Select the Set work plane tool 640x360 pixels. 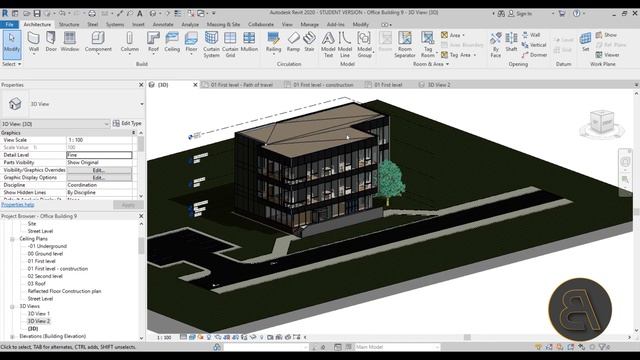[x=585, y=42]
